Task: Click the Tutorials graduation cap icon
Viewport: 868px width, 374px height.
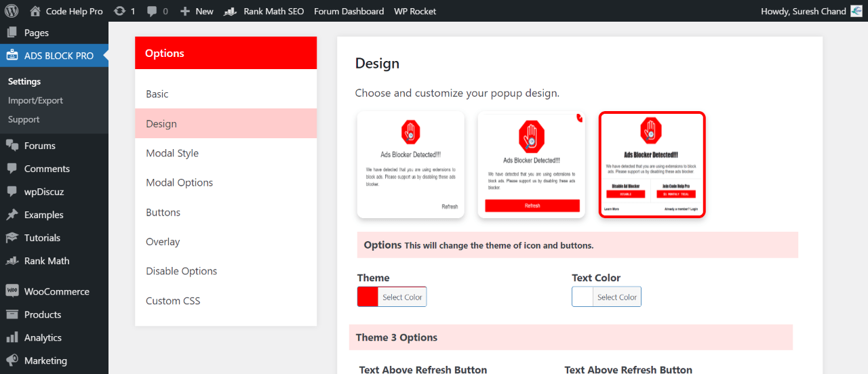Action: [x=12, y=238]
